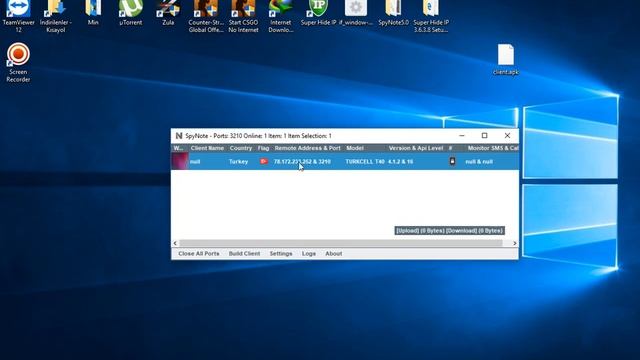The height and width of the screenshot is (360, 640).
Task: Click the Flag column header
Action: coord(264,148)
